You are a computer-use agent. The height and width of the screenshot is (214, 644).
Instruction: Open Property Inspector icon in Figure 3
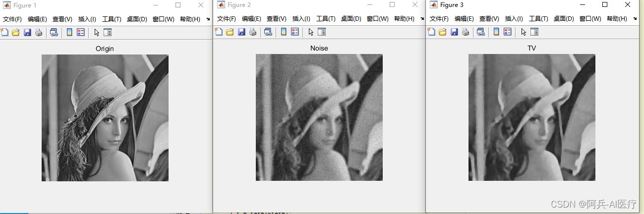(534, 32)
